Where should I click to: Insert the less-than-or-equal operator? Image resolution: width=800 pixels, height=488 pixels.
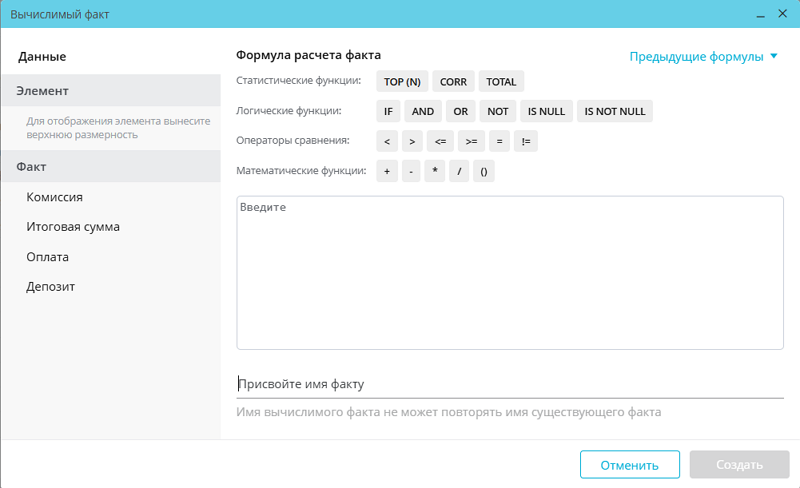click(441, 142)
